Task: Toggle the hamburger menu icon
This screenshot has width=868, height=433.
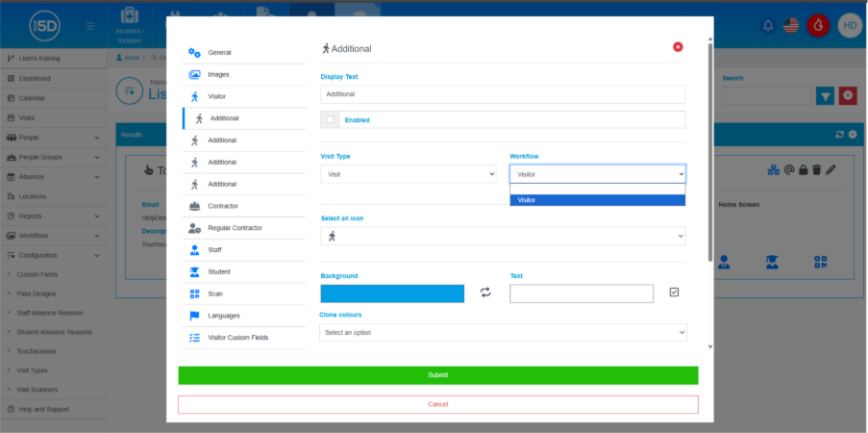Action: tap(90, 26)
